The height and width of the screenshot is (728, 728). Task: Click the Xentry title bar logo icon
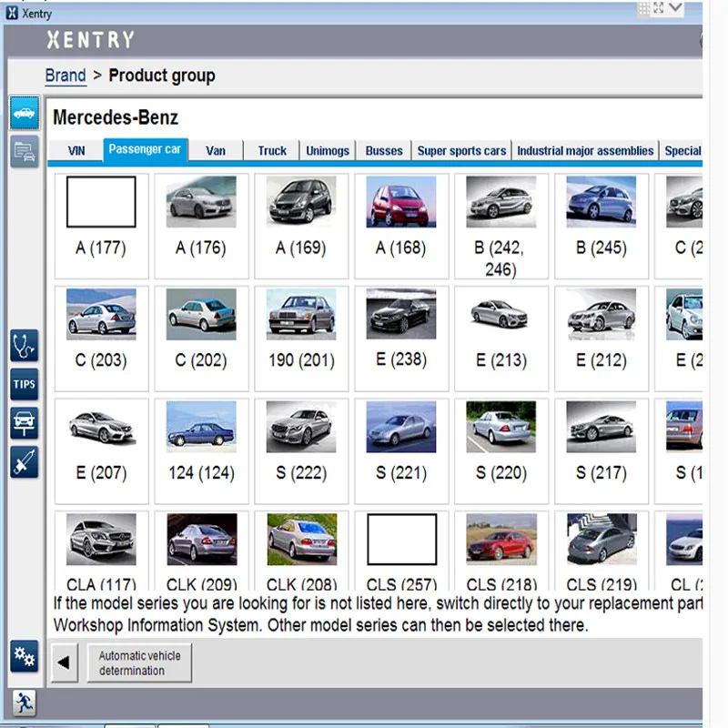click(x=12, y=13)
